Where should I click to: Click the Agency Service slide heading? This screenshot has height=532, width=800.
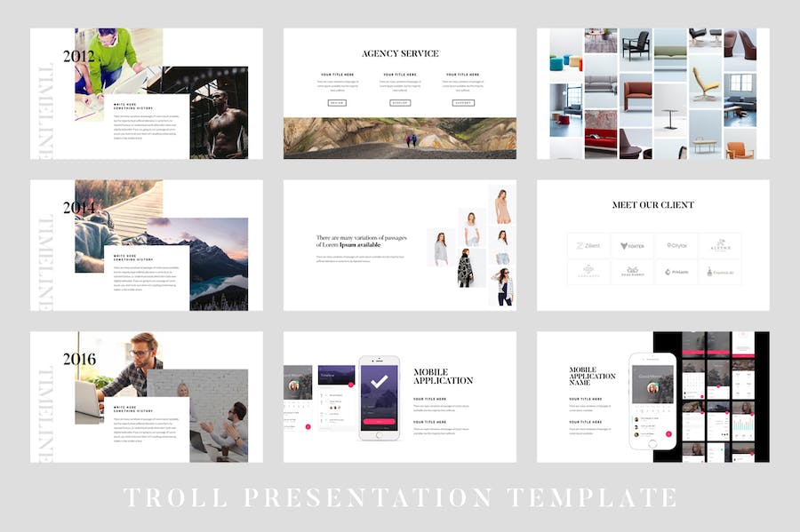400,53
